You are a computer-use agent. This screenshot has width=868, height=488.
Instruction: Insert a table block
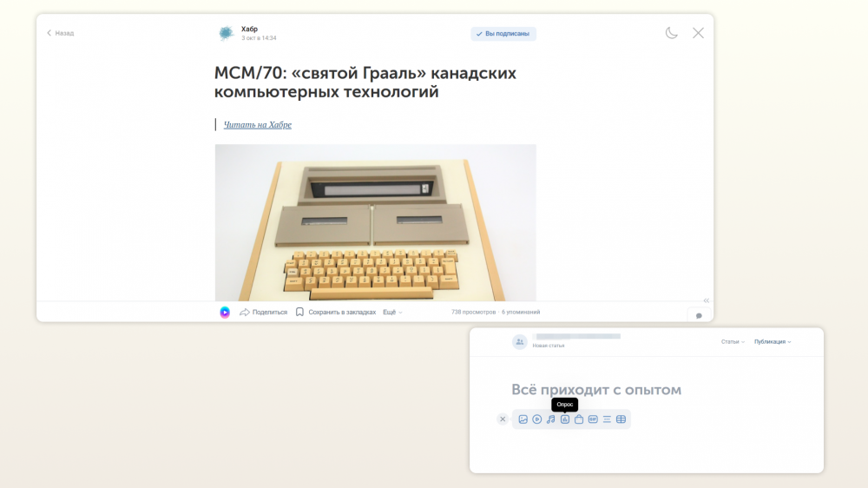point(621,419)
